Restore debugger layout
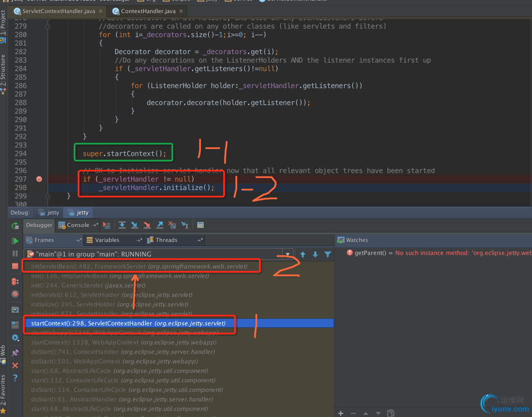 click(x=15, y=325)
